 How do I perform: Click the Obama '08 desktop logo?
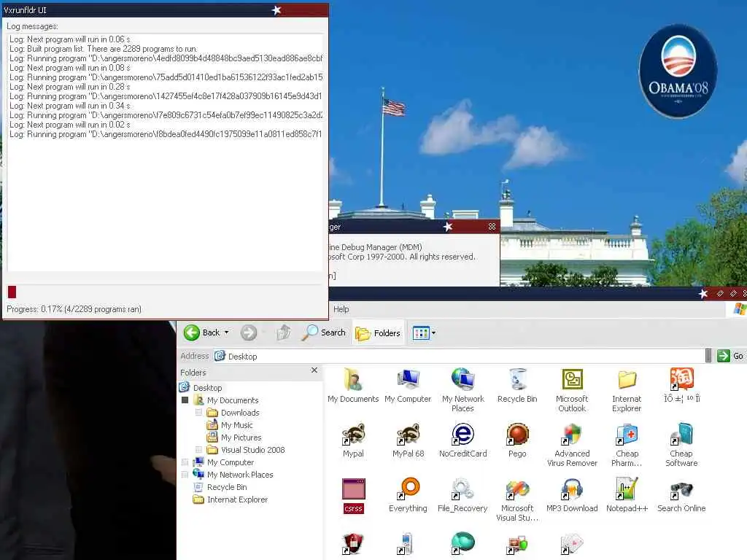[x=678, y=71]
